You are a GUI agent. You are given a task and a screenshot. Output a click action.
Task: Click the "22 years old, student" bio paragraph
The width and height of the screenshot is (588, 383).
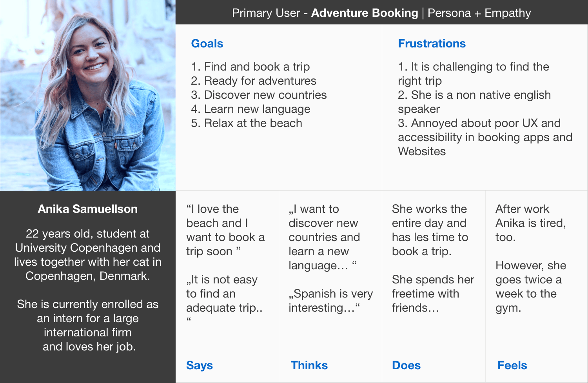[88, 255]
